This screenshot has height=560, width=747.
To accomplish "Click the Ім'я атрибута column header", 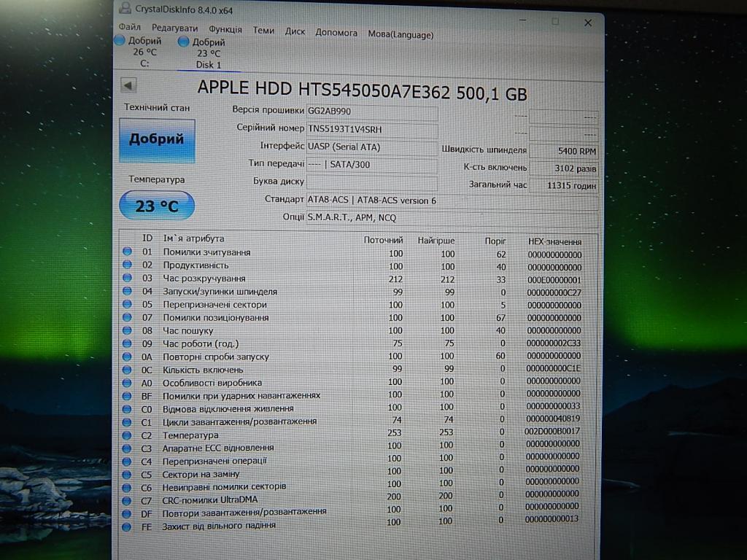I will click(193, 238).
